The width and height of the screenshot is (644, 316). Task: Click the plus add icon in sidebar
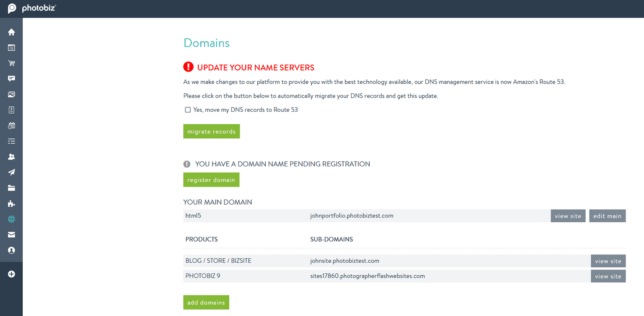[x=12, y=274]
